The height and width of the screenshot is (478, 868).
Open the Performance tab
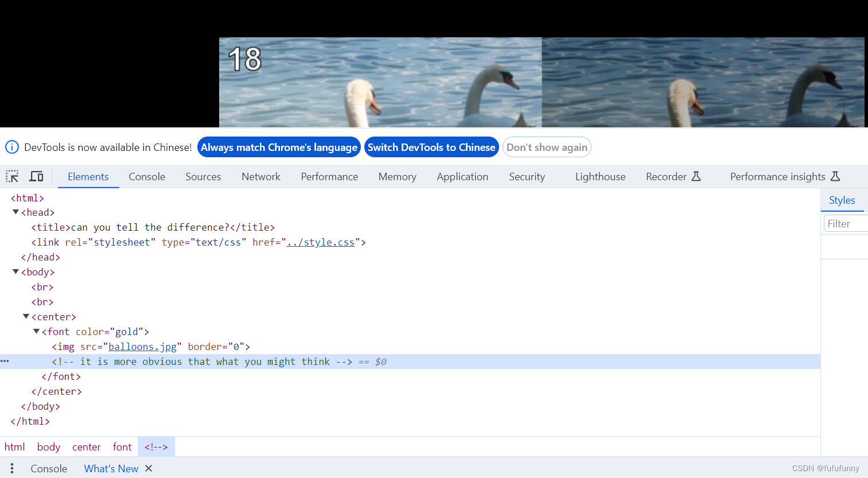(x=329, y=177)
